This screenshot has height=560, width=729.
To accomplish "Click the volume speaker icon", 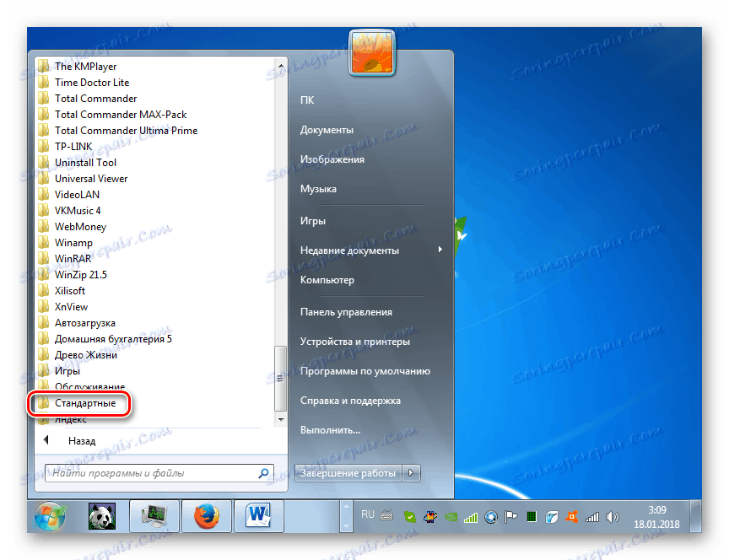I will pos(613,517).
